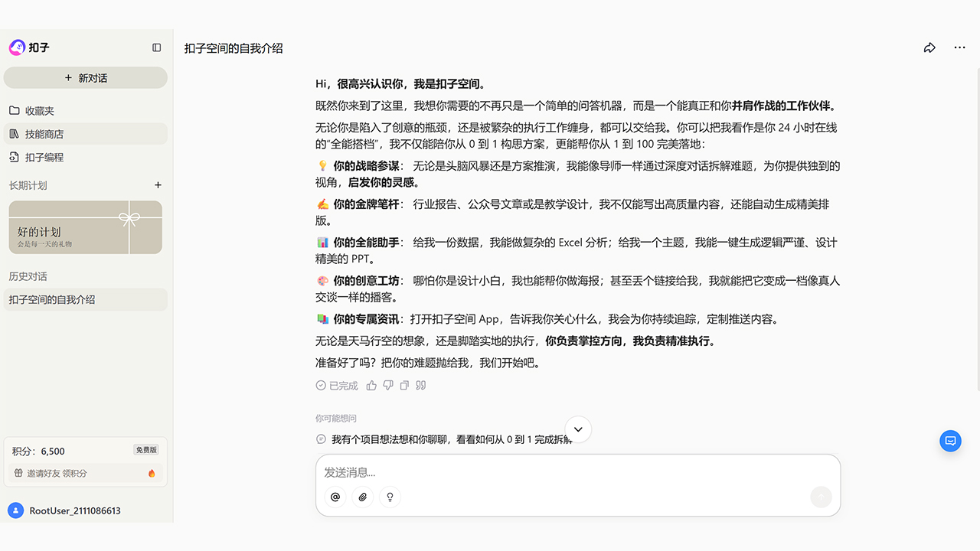Select 扣子空间的自我介绍 in history list

click(86, 300)
